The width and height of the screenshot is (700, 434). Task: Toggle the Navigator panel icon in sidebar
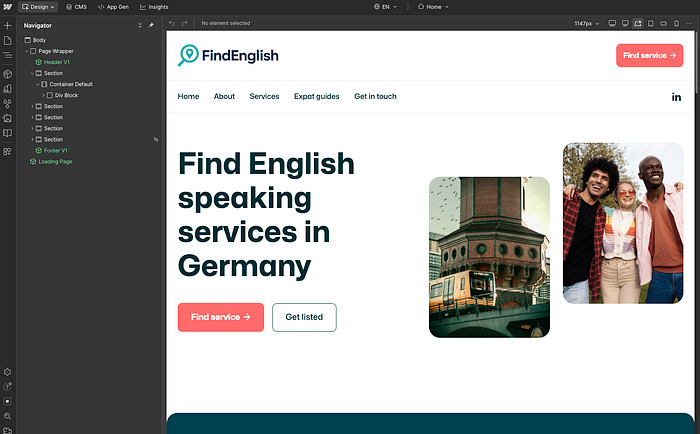[x=7, y=55]
